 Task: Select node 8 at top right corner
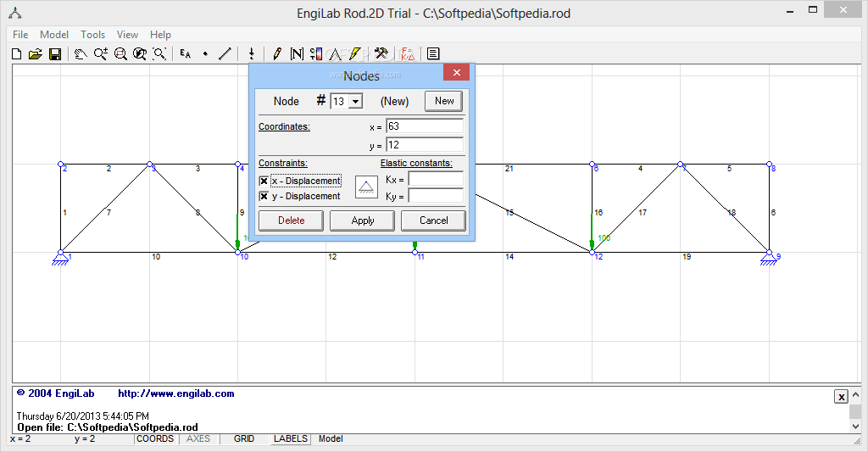coord(769,165)
